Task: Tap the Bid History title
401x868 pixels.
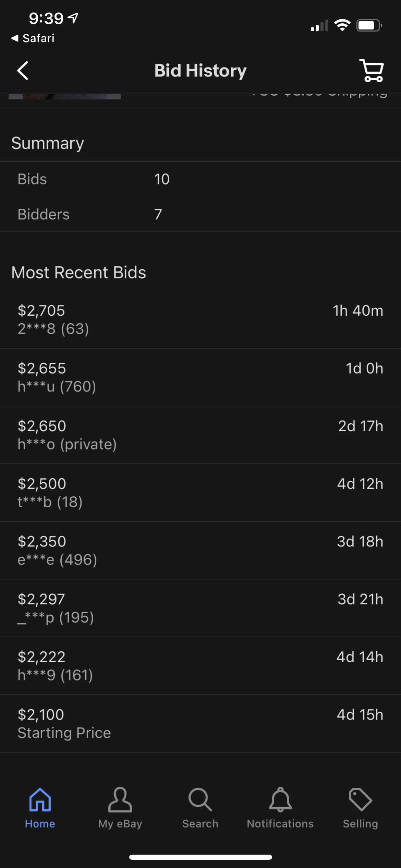Action: (200, 71)
